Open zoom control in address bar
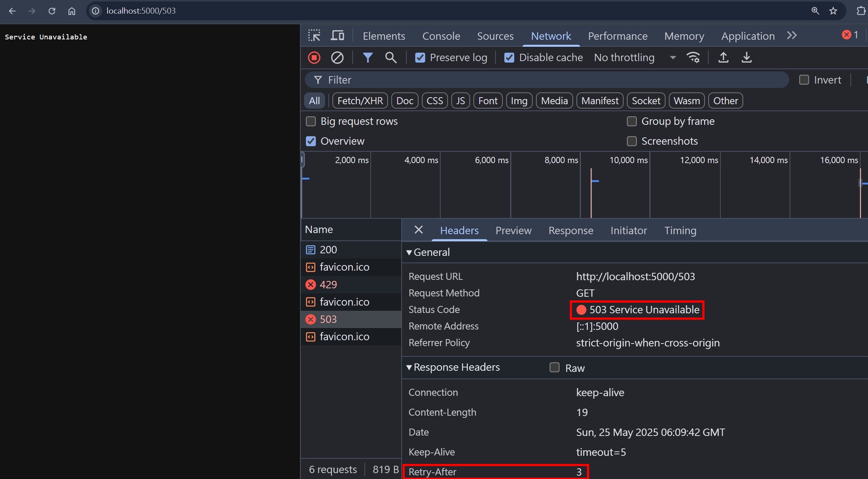This screenshot has width=868, height=479. (815, 11)
